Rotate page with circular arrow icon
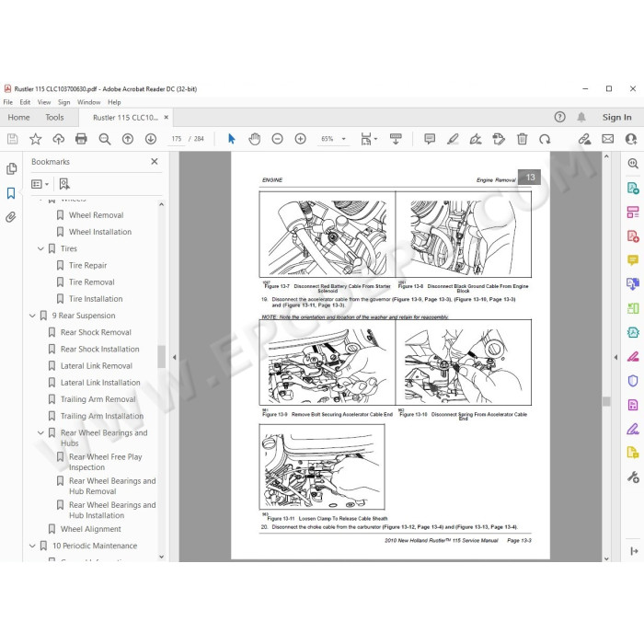The height and width of the screenshot is (644, 644). (x=545, y=139)
